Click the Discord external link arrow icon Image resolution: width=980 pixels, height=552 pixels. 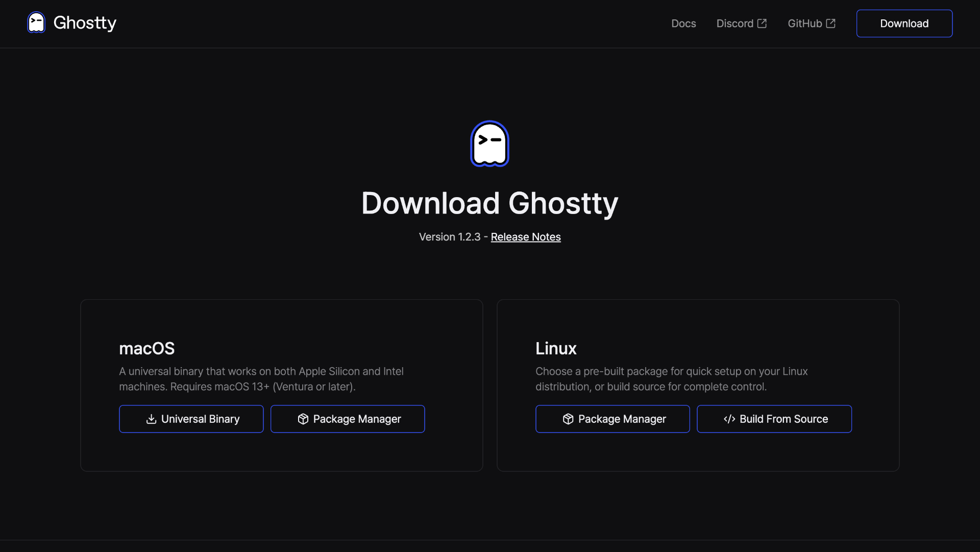[762, 23]
